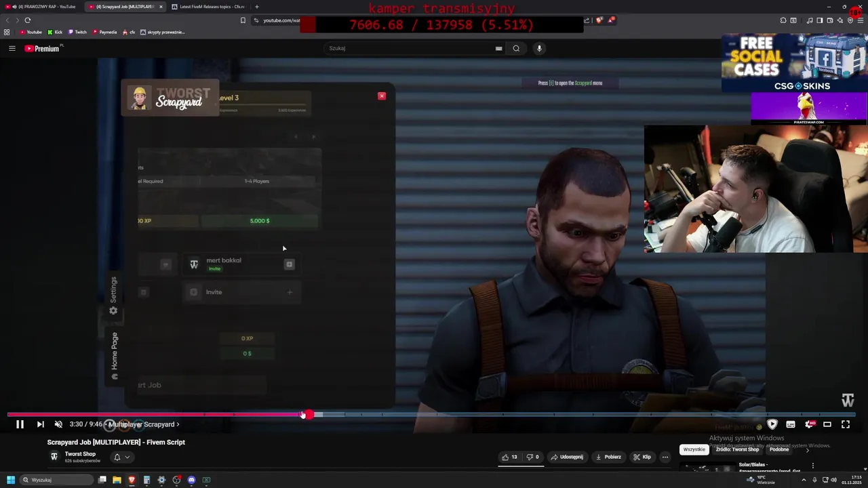
Task: Switch to theater mode
Action: click(x=827, y=424)
